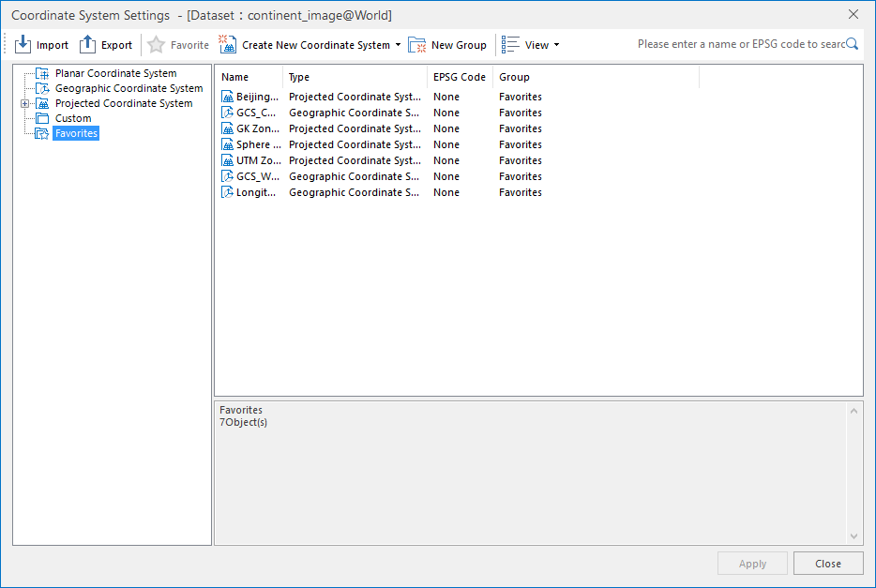Click the New Group folder icon
This screenshot has height=588, width=876.
click(417, 44)
